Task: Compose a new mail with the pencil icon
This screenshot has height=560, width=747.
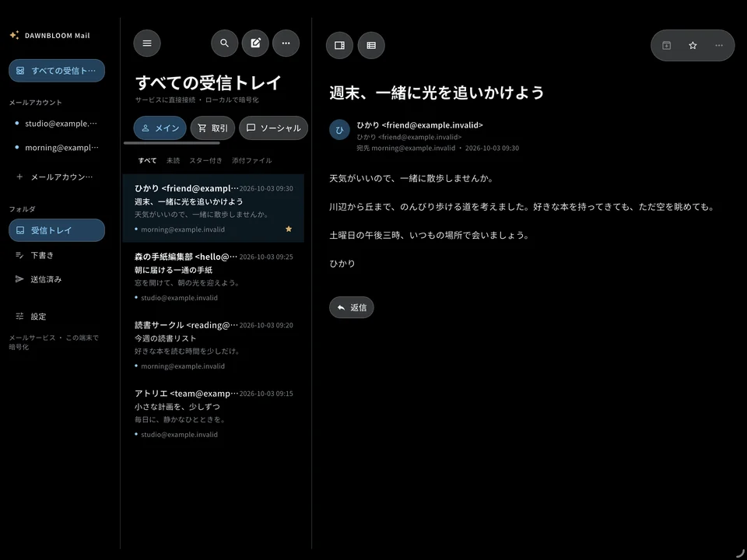Action: point(255,44)
